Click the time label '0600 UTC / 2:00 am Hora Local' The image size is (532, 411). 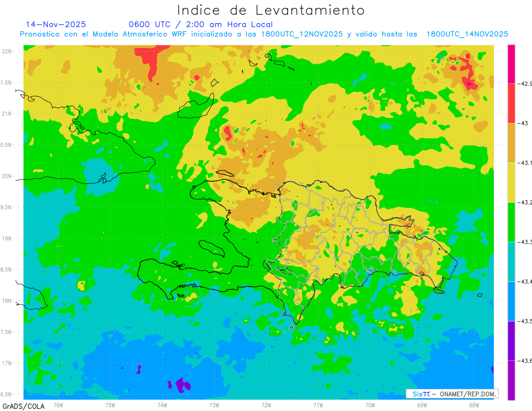point(201,24)
